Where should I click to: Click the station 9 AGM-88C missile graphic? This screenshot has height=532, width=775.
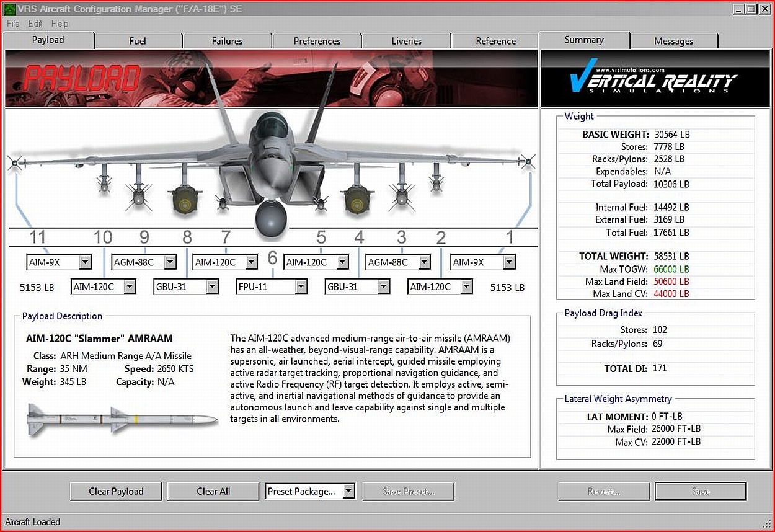138,196
